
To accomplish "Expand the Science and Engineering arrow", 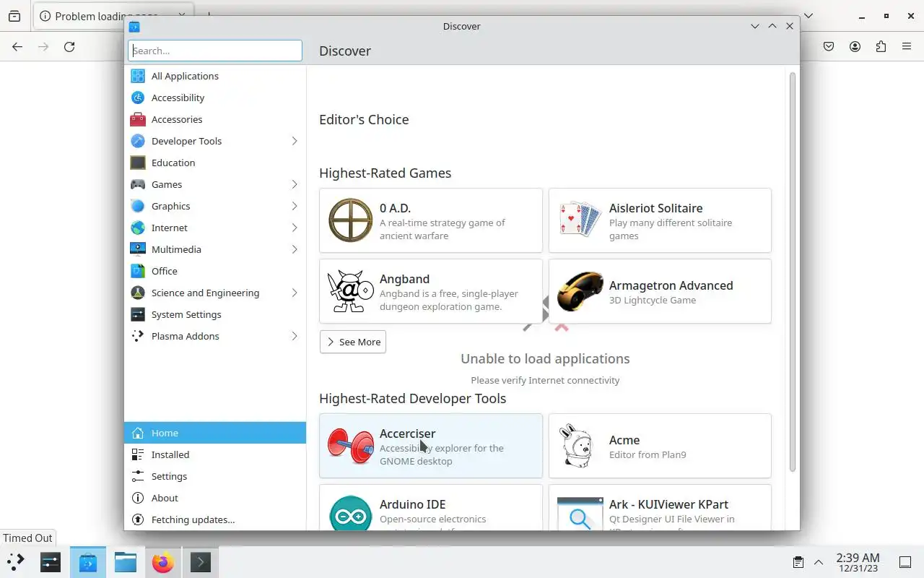I will pyautogui.click(x=295, y=293).
